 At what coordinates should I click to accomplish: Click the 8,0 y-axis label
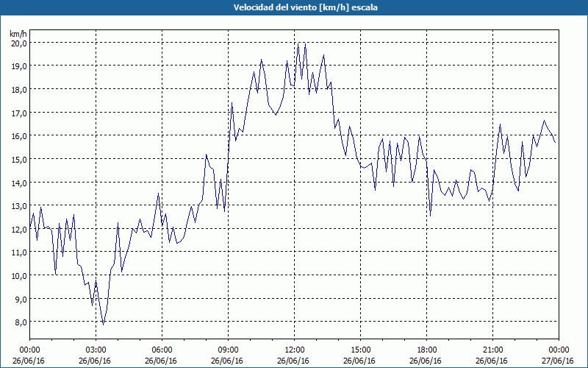(x=21, y=322)
